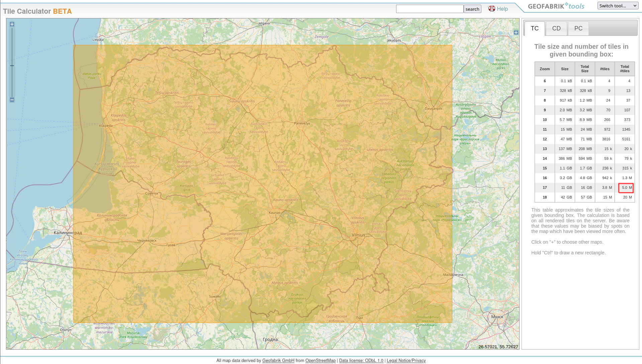642x364 pixels.
Task: Open the OpenStreetMap footer link
Action: coord(320,360)
